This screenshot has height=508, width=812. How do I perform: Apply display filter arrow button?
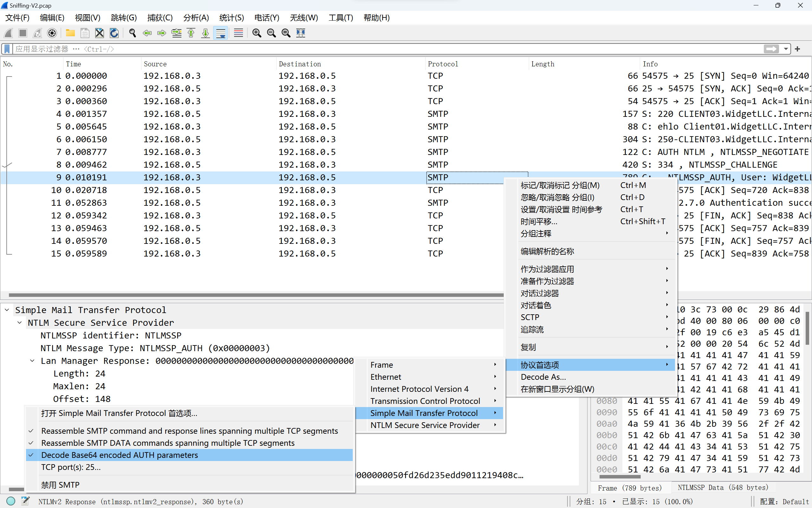[771, 49]
